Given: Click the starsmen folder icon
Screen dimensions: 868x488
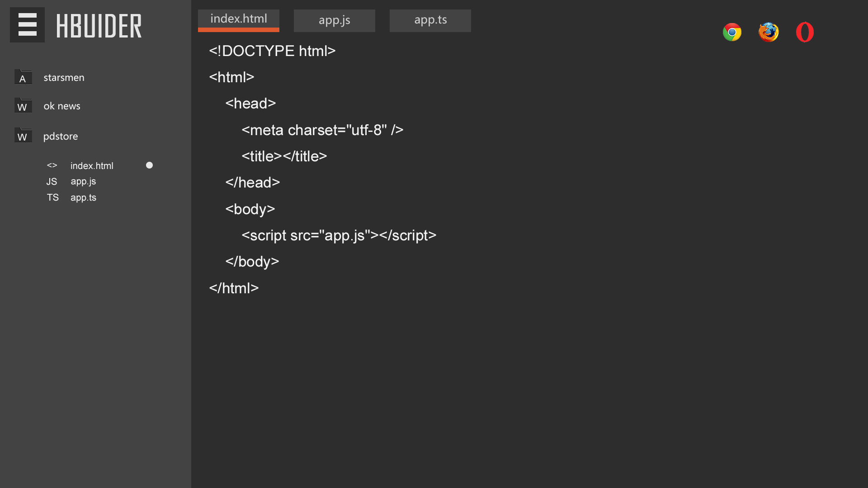Looking at the screenshot, I should (23, 77).
